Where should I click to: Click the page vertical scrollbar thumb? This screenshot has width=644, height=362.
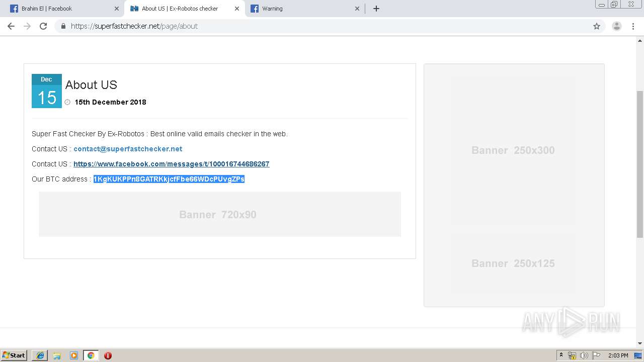pos(640,164)
